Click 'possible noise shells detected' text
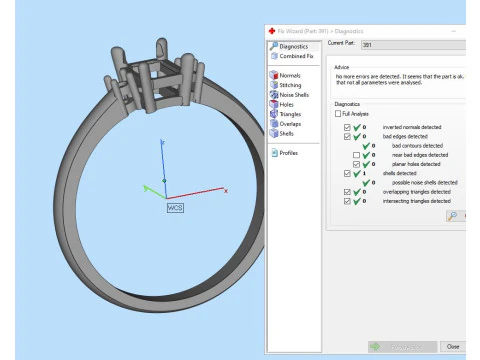 click(425, 183)
